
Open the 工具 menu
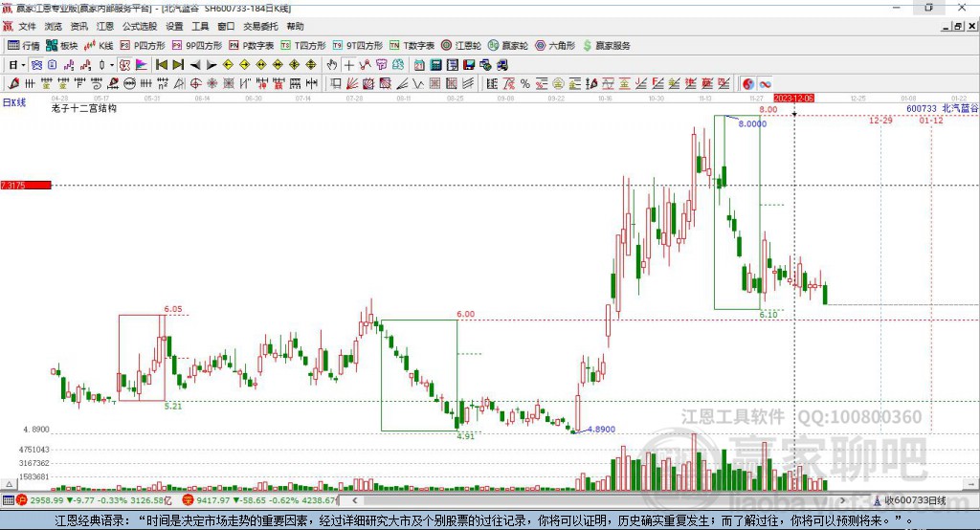click(x=200, y=26)
